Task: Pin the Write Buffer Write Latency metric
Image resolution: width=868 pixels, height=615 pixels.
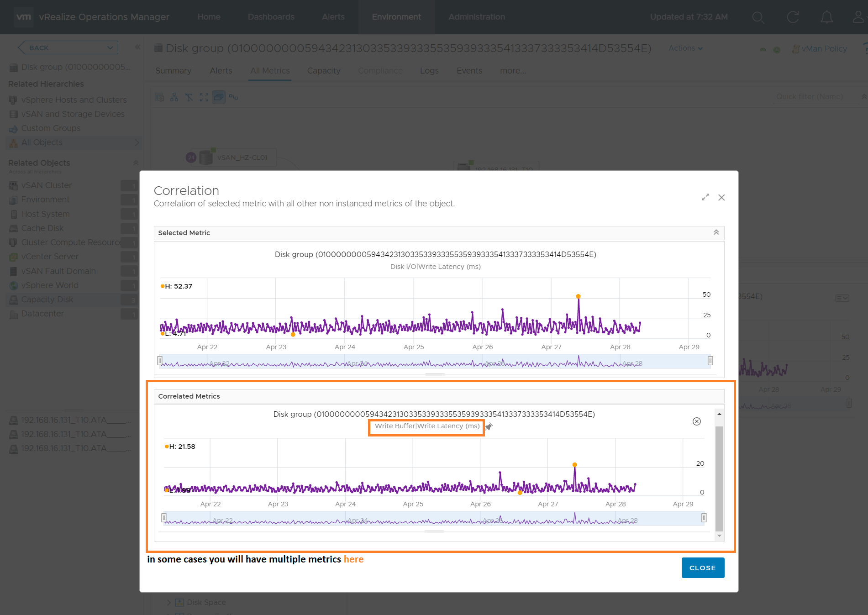Action: [489, 426]
